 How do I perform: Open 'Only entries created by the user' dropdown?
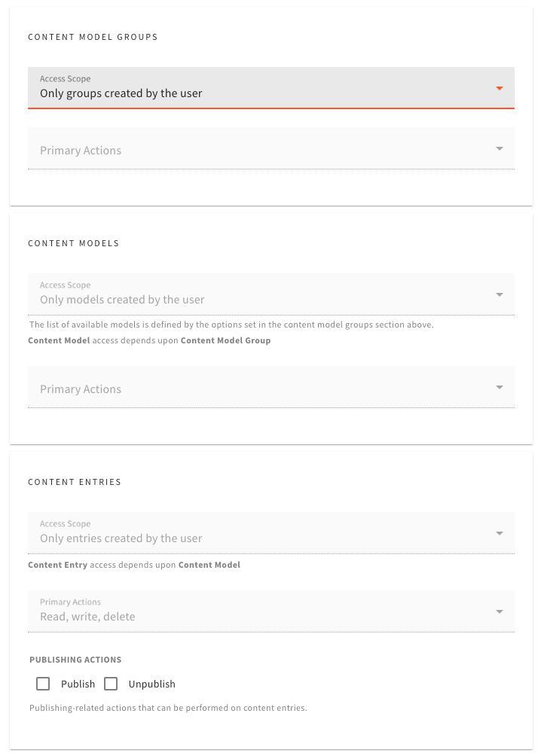coord(271,533)
